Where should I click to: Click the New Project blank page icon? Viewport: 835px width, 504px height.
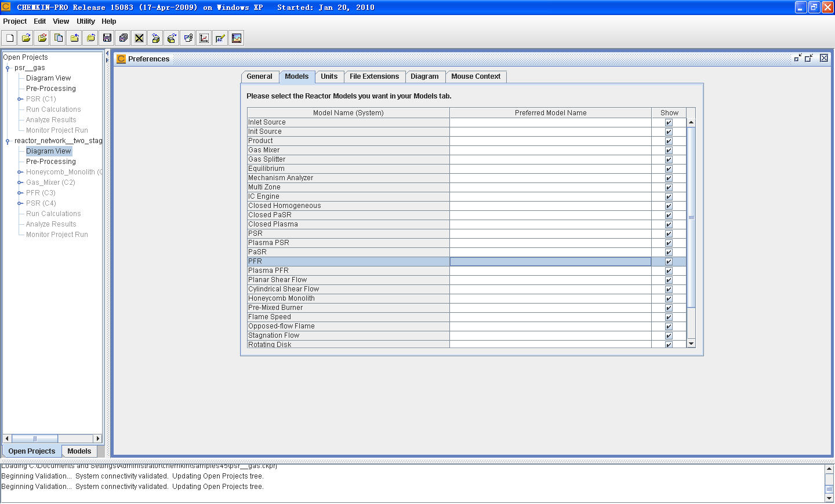pyautogui.click(x=10, y=38)
